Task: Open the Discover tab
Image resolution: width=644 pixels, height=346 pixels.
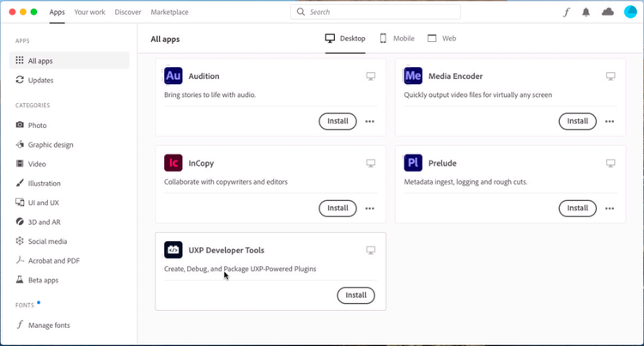Action: point(128,12)
